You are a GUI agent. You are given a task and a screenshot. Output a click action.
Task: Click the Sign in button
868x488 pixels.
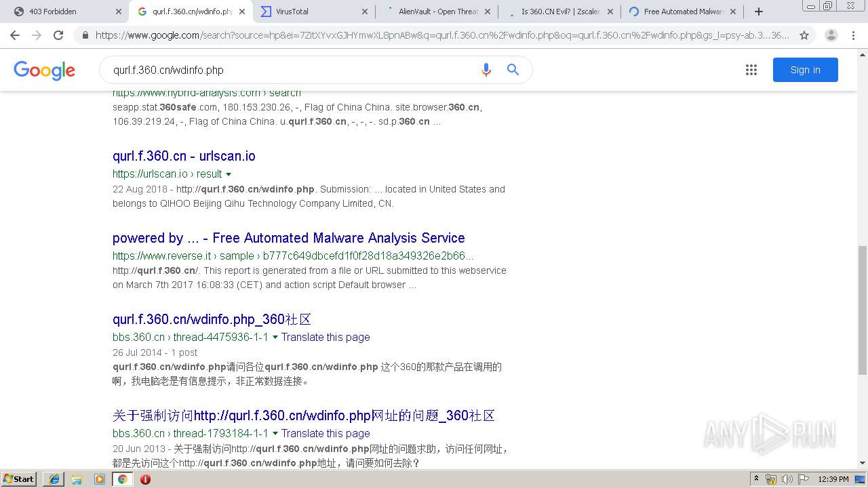[805, 70]
